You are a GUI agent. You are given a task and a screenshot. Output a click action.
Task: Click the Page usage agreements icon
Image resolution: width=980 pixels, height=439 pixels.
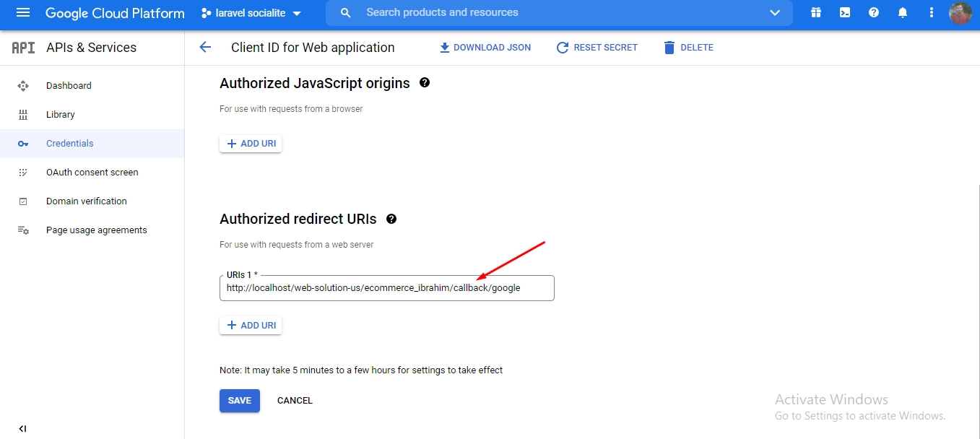[x=23, y=230]
